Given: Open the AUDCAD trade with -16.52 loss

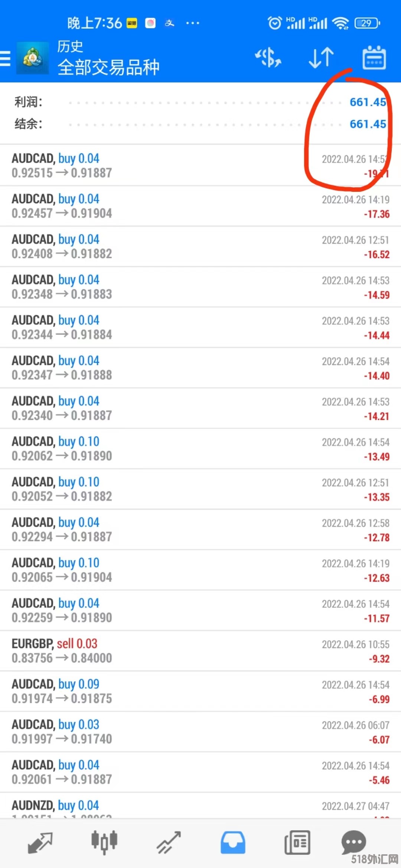Looking at the screenshot, I should [x=200, y=247].
